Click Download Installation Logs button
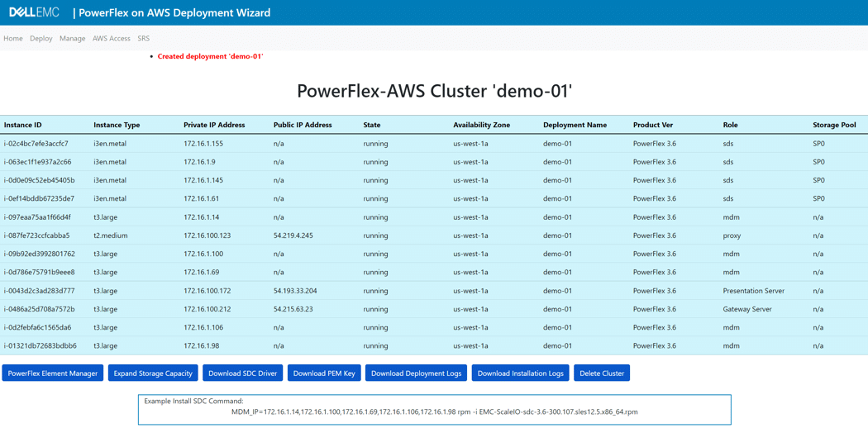Image resolution: width=868 pixels, height=428 pixels. (x=520, y=373)
